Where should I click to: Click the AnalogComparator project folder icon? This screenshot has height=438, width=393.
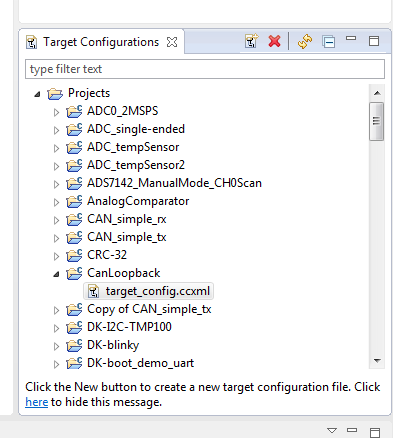(x=74, y=201)
